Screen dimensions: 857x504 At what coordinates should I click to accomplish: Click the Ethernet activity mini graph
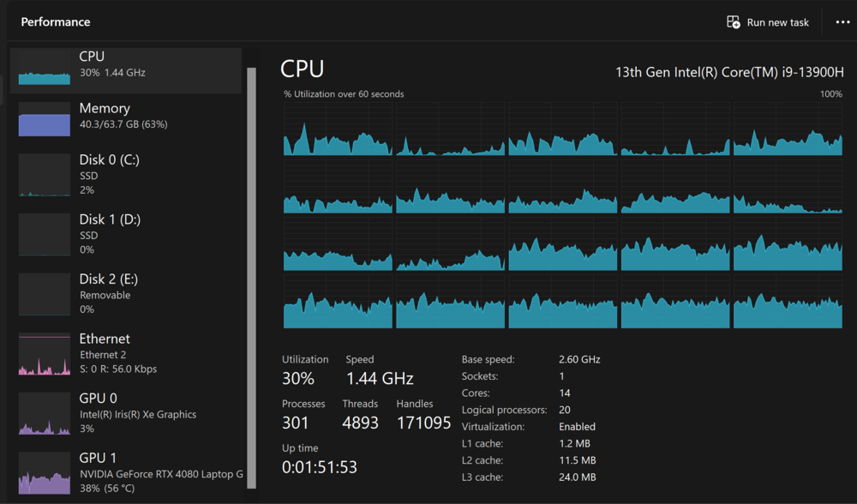45,354
